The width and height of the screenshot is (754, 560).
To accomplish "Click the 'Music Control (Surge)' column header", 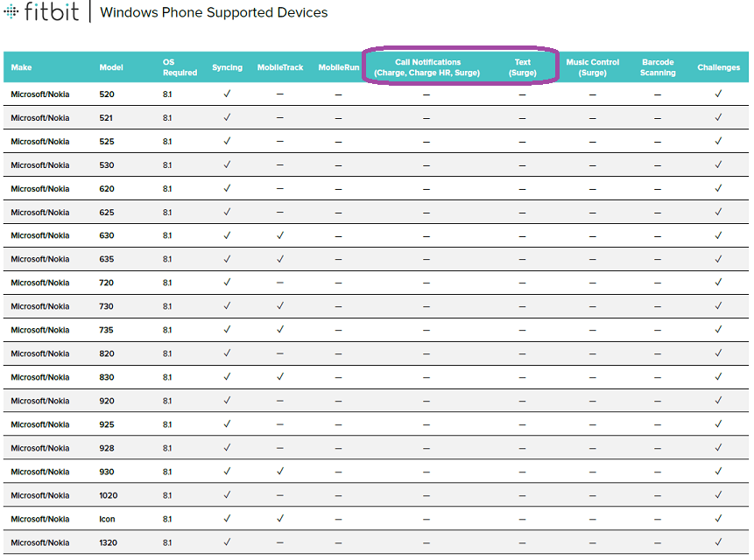I will [x=592, y=67].
